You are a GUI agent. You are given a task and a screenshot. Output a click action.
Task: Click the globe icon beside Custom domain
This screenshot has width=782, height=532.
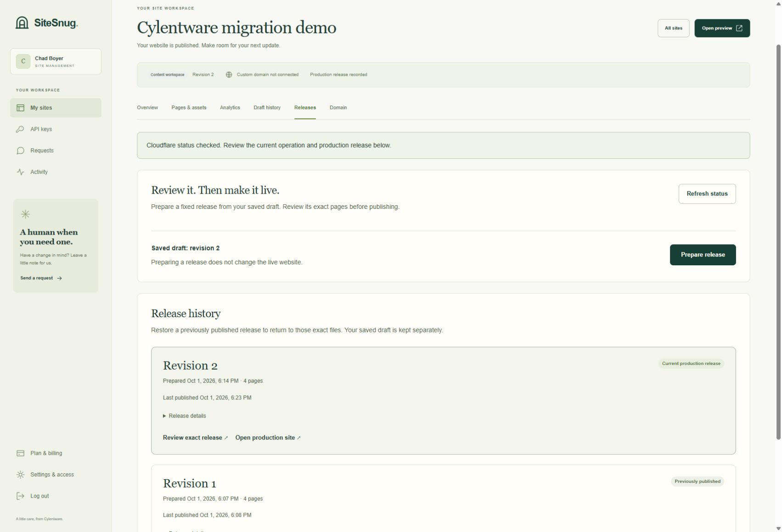point(229,75)
